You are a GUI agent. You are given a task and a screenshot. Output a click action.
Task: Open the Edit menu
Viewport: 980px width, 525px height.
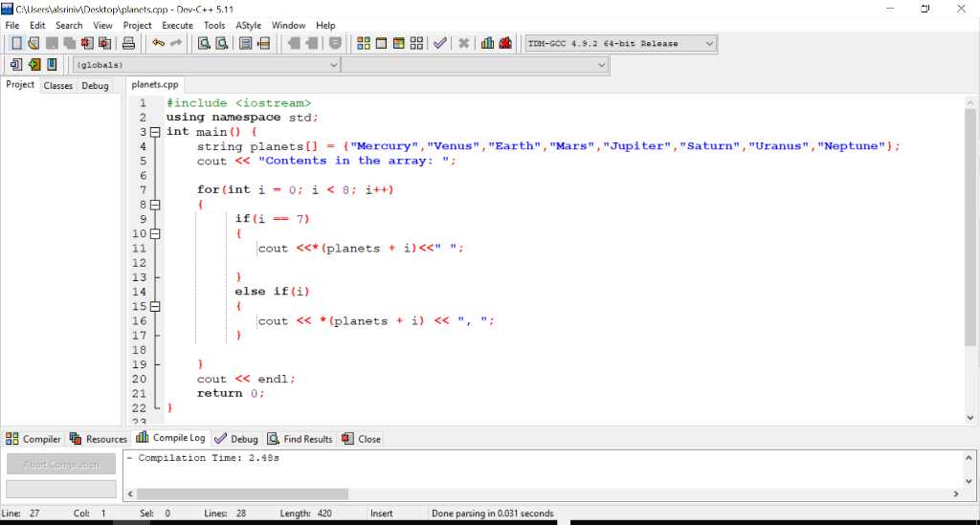[x=37, y=26]
